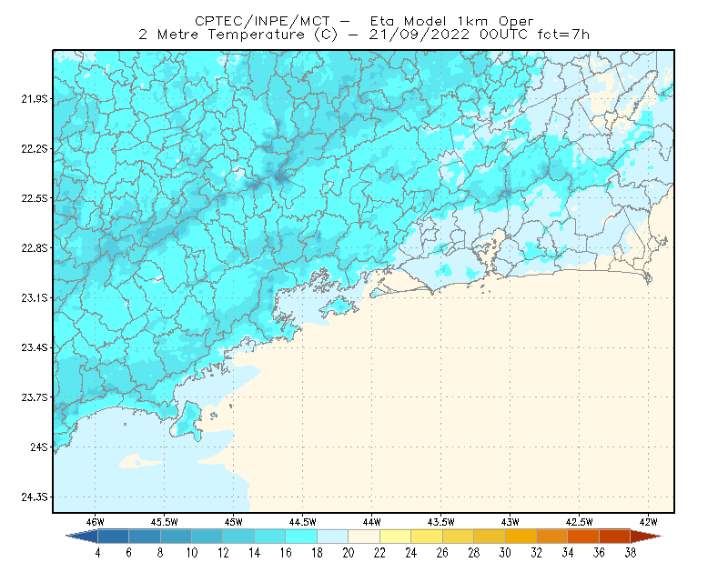Click the 4 to 6 dark blue swatch
Viewport: 728px width, 562px height.
tap(113, 537)
